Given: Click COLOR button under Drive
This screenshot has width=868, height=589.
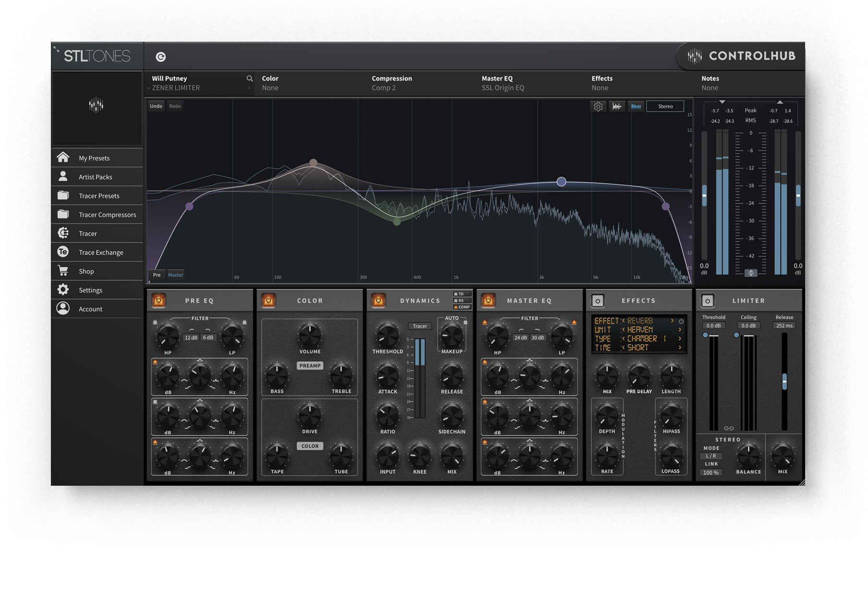Looking at the screenshot, I should pos(310,446).
